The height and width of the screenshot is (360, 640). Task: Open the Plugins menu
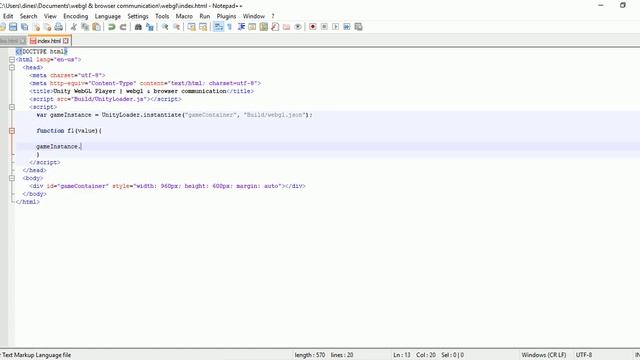(x=226, y=16)
